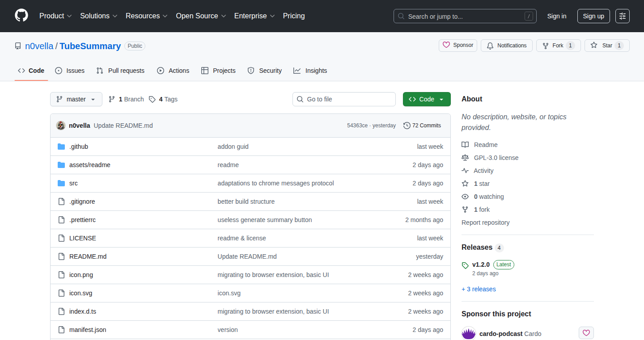Click the GitHub octocat logo
644x340 pixels.
pos(21,16)
